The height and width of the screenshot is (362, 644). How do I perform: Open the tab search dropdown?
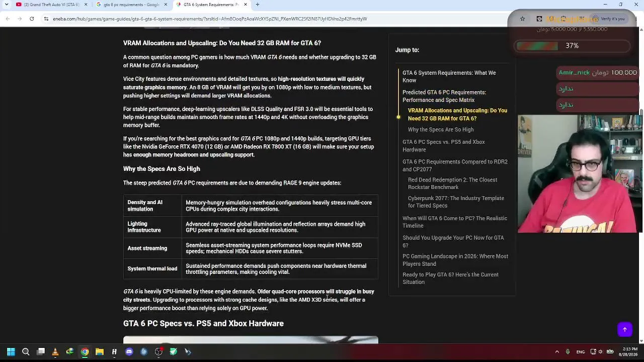pyautogui.click(x=7, y=5)
